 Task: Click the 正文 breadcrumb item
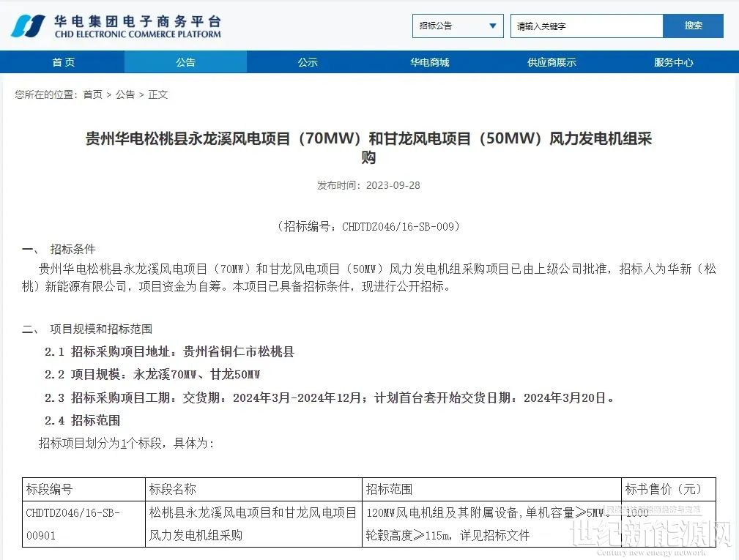click(x=158, y=94)
